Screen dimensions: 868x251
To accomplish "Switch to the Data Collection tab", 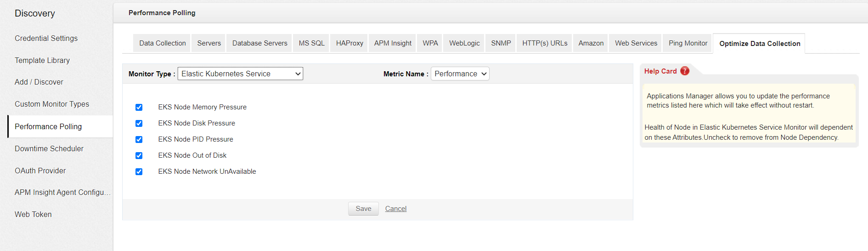I will [163, 43].
